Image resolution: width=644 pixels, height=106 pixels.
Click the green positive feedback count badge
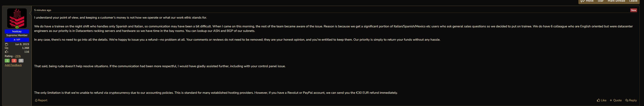coord(7,61)
